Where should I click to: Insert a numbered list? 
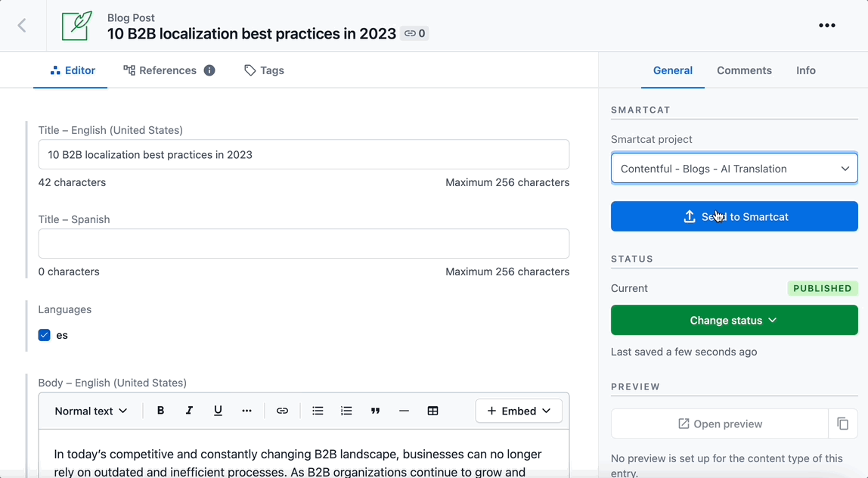pyautogui.click(x=346, y=411)
